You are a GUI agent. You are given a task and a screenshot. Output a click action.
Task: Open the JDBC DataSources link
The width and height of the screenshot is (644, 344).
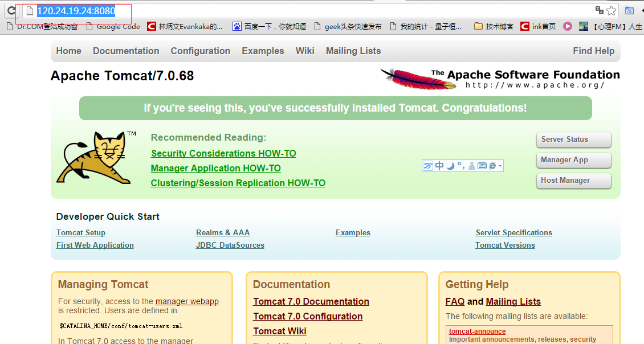230,245
